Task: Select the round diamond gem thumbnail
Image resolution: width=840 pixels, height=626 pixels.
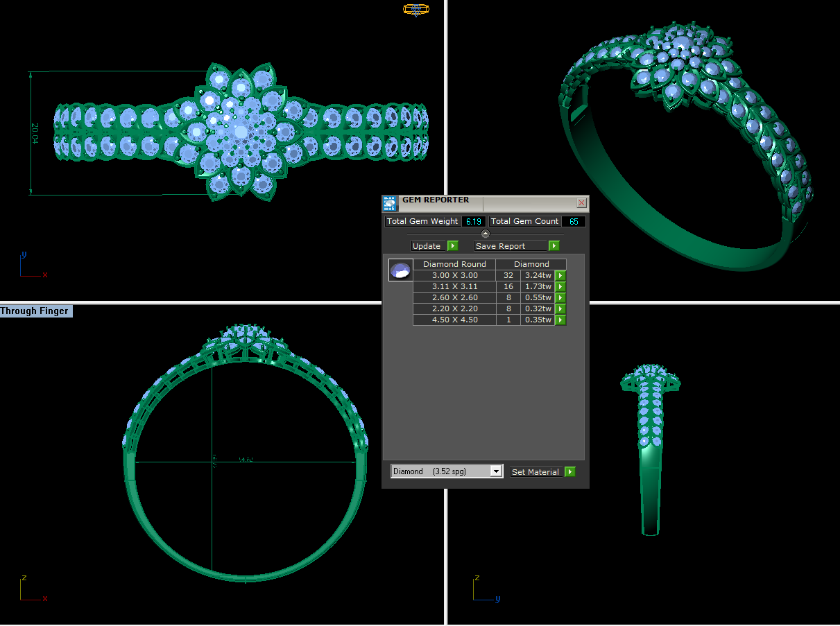Action: [401, 270]
